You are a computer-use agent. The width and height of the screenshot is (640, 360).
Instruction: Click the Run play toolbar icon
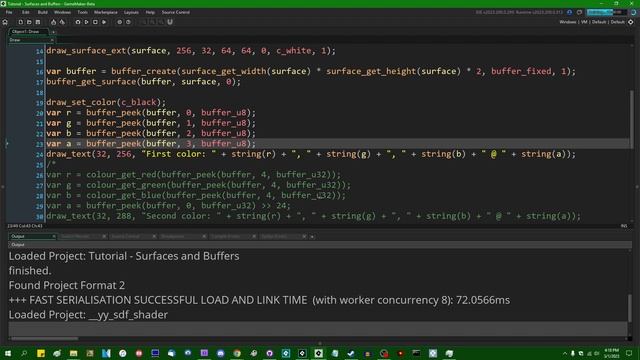click(86, 22)
